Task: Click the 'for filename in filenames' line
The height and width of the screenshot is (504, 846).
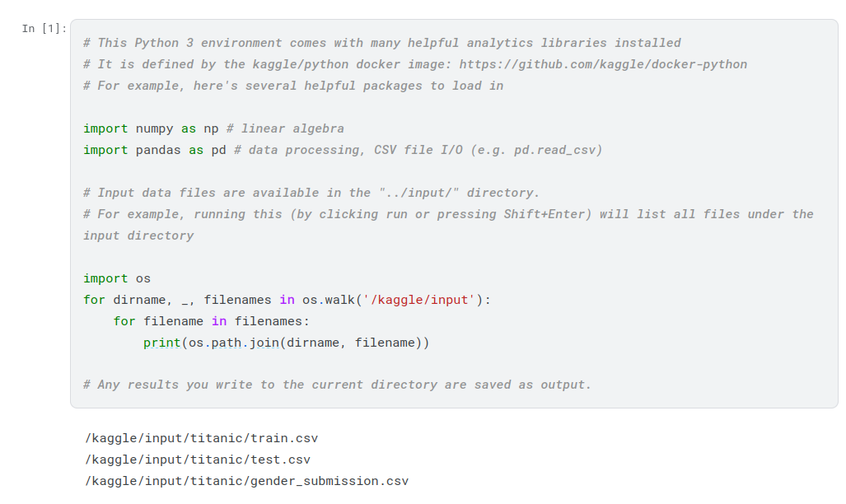Action: tap(211, 321)
